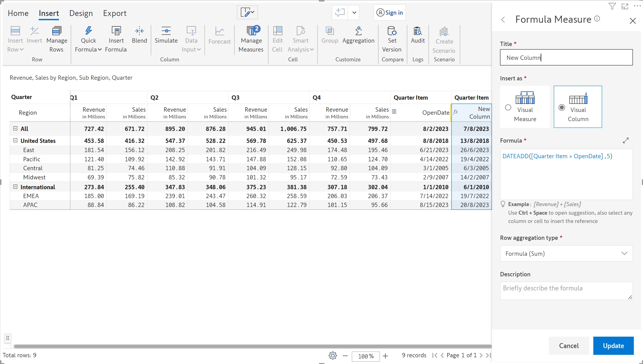Click the Blend icon
643x364 pixels.
pyautogui.click(x=139, y=31)
